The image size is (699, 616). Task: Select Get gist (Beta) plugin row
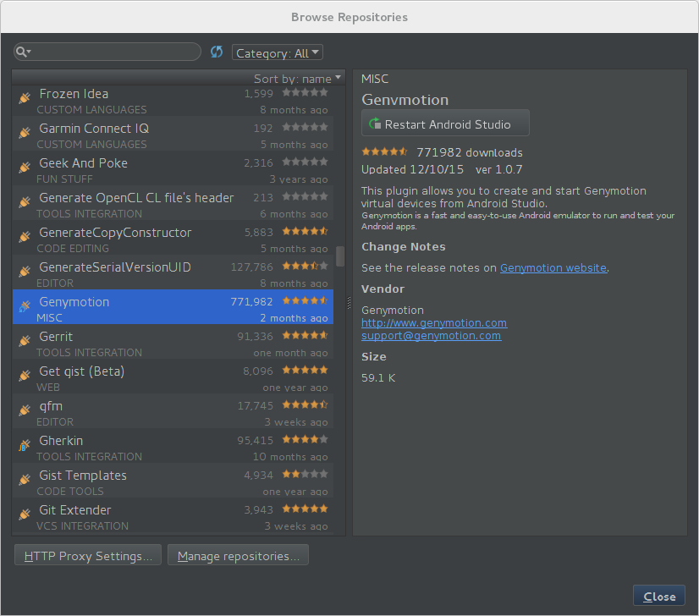173,377
